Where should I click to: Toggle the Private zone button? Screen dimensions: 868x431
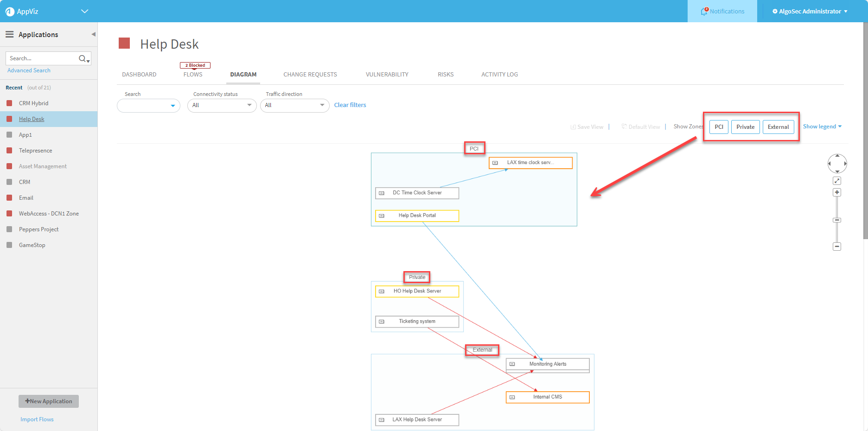[x=745, y=127]
